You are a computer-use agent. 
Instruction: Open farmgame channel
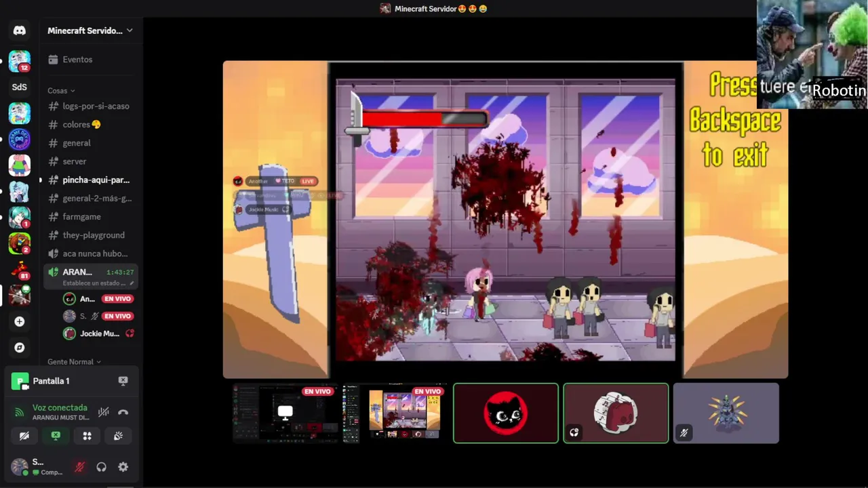(90, 217)
